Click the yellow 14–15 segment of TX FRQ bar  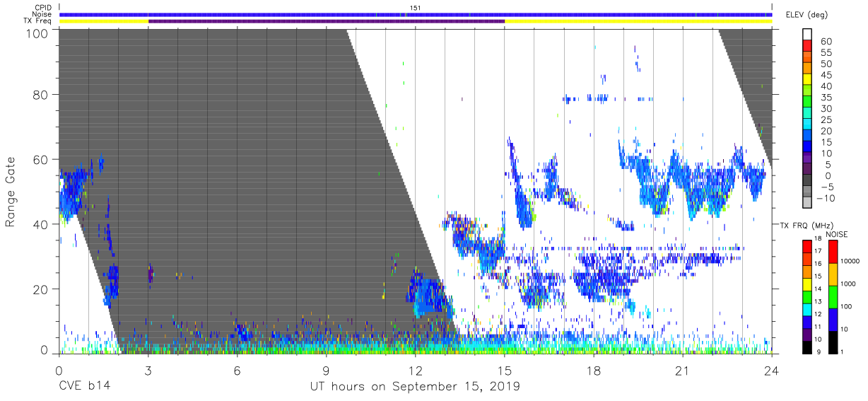[x=808, y=284]
